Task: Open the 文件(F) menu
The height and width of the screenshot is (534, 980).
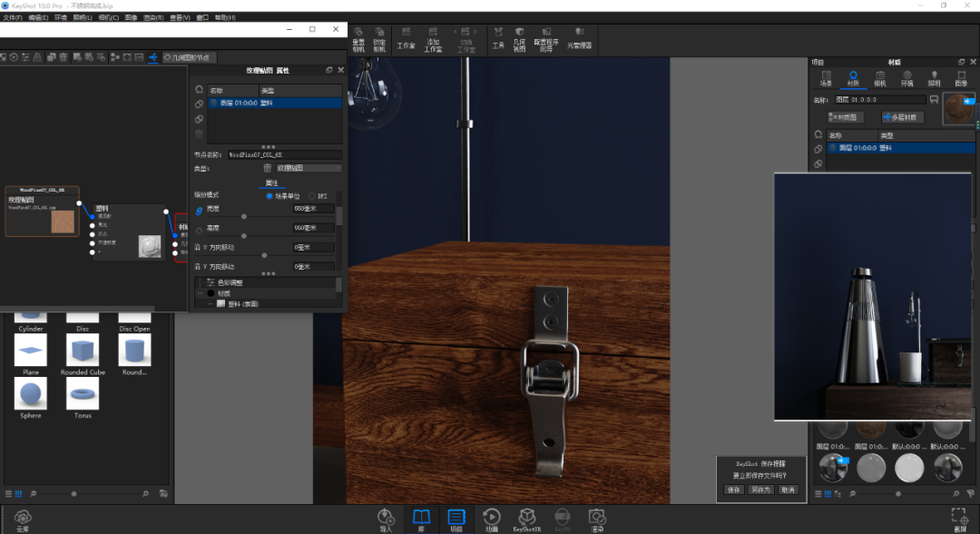Action: pos(12,17)
